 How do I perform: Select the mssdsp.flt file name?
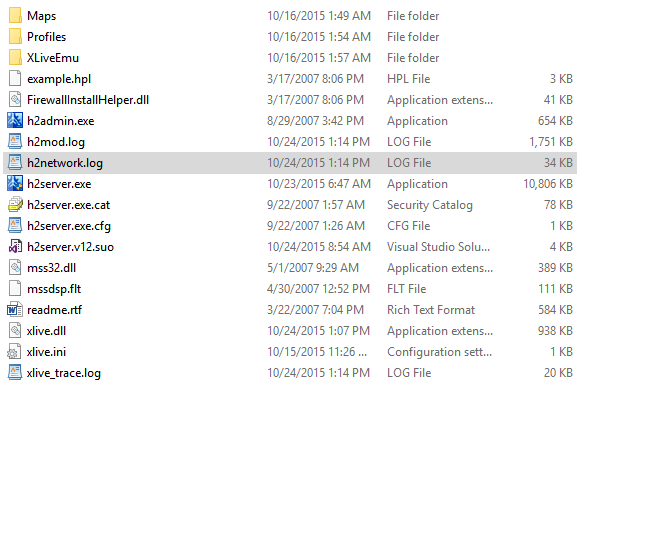pyautogui.click(x=54, y=289)
